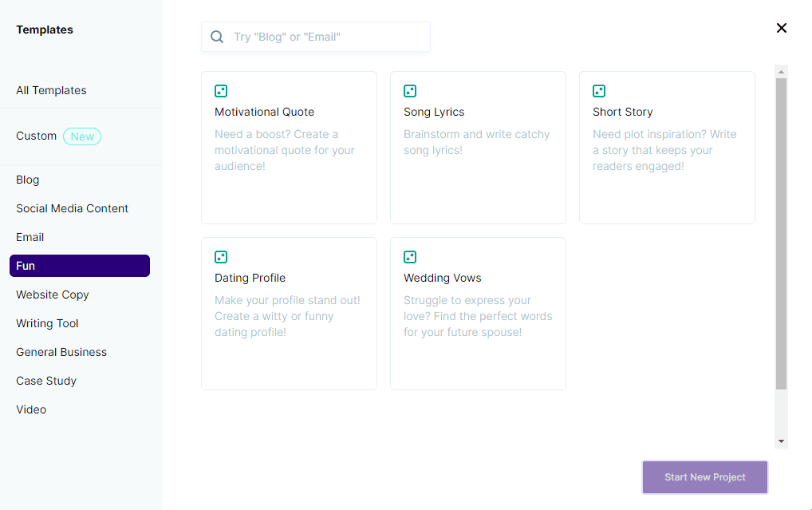The height and width of the screenshot is (510, 812).
Task: Open the All Templates category
Action: (x=51, y=90)
